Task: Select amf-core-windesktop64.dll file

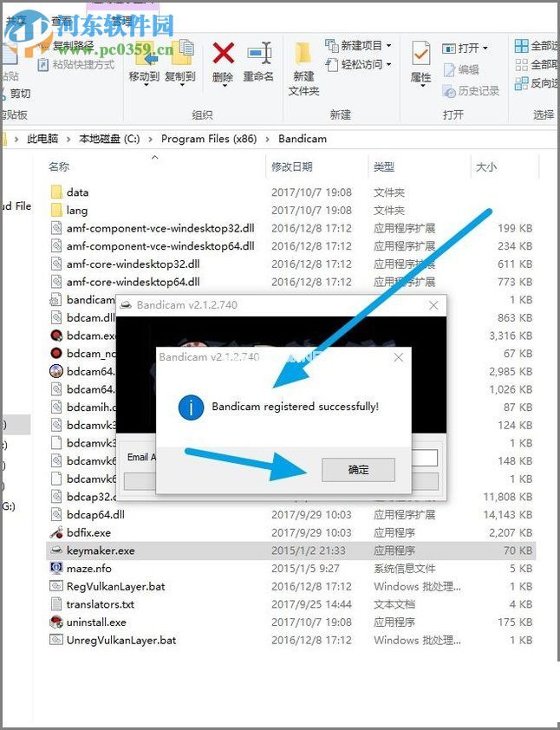Action: tap(133, 282)
